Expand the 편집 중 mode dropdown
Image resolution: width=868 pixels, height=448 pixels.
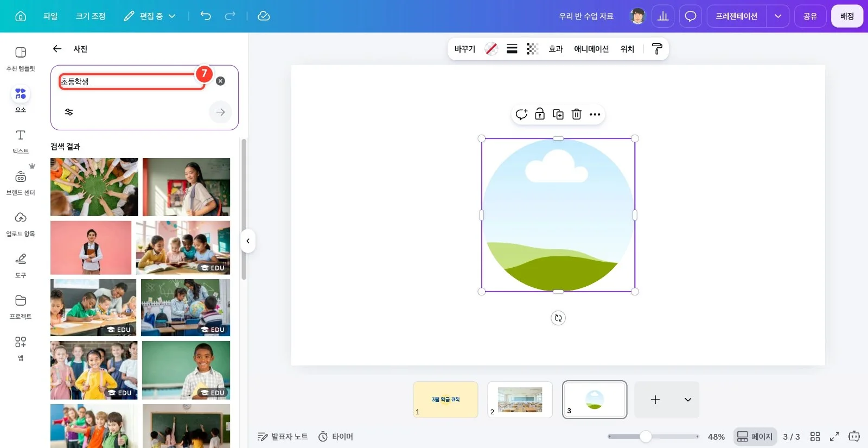point(150,16)
